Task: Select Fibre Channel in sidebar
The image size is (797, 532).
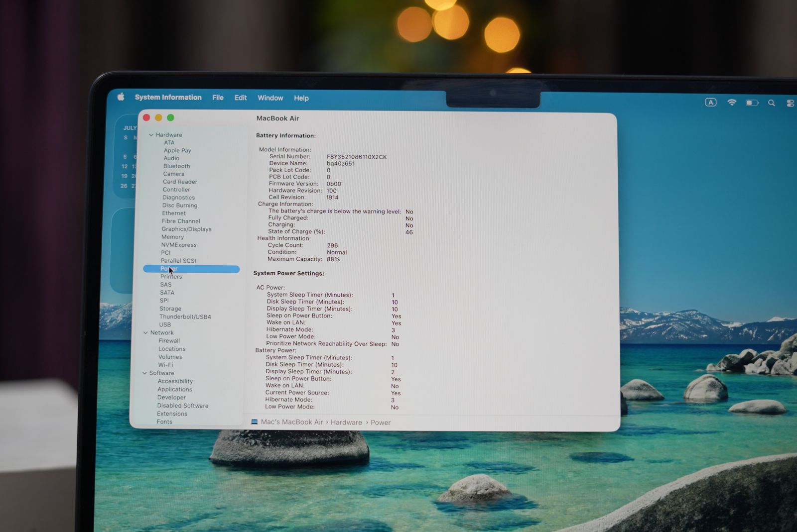Action: click(x=181, y=221)
